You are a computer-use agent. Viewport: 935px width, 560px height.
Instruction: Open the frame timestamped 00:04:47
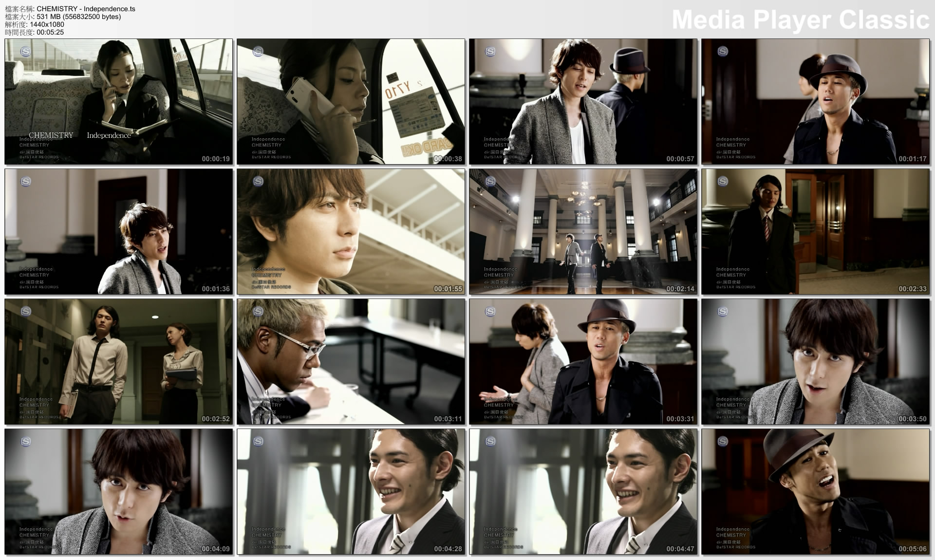583,491
